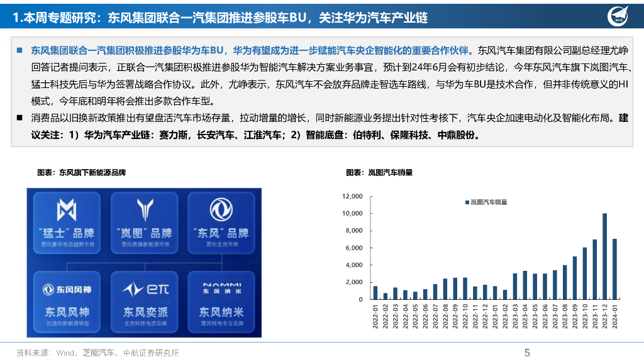Click the 东风风神 card name text
644x362 pixels.
[x=67, y=312]
